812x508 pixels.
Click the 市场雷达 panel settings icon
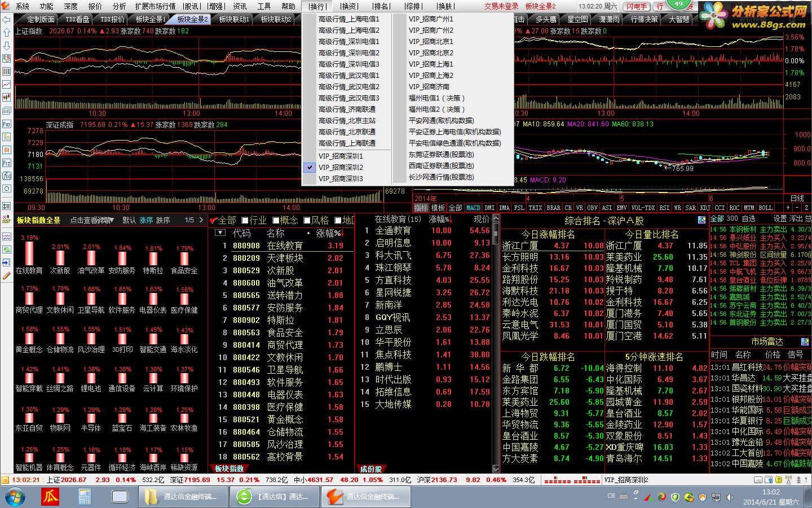[805, 341]
